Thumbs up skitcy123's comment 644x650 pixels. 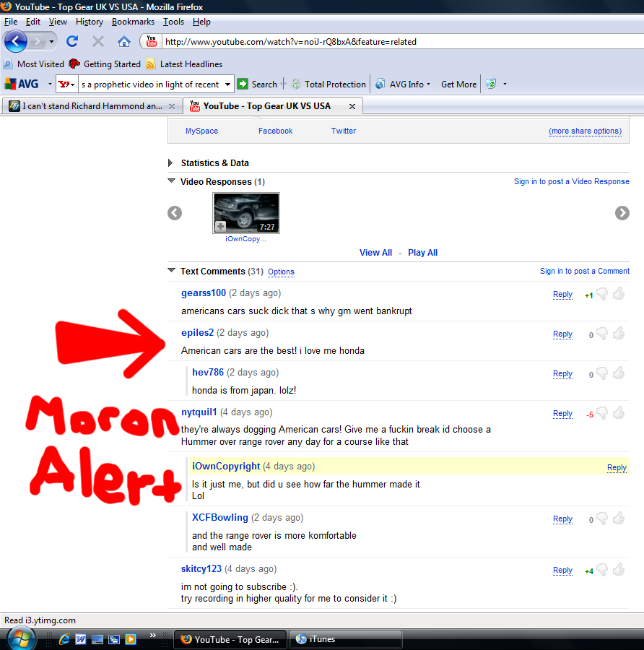click(619, 570)
